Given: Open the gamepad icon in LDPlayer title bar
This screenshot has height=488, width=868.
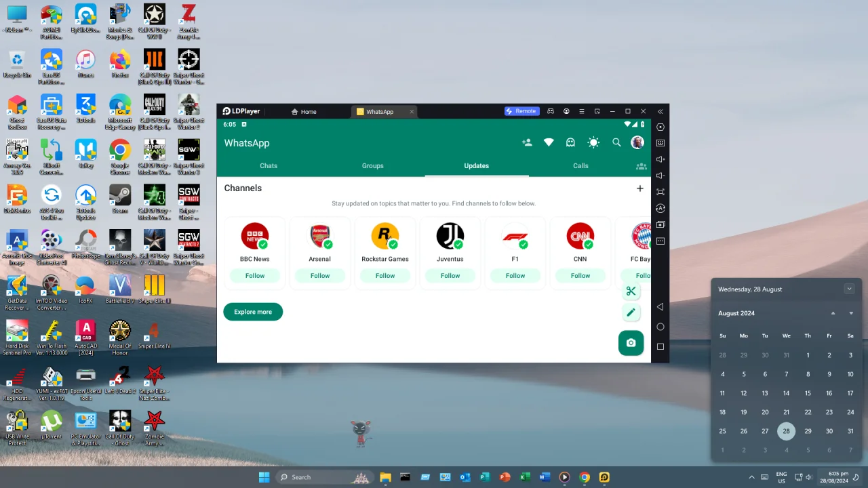Looking at the screenshot, I should [551, 111].
